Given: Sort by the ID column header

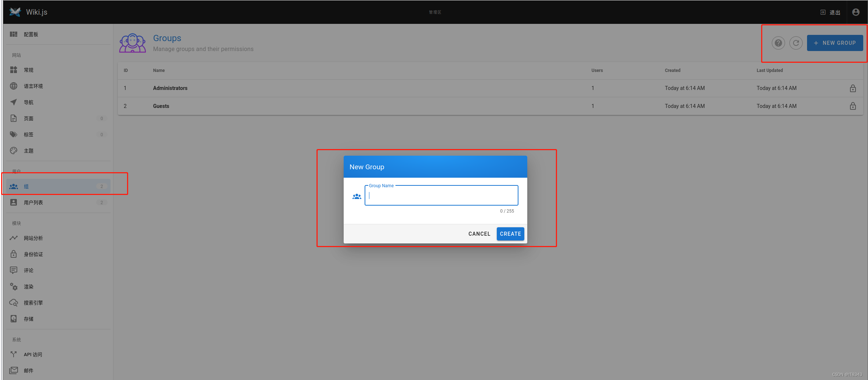Looking at the screenshot, I should click(x=126, y=70).
